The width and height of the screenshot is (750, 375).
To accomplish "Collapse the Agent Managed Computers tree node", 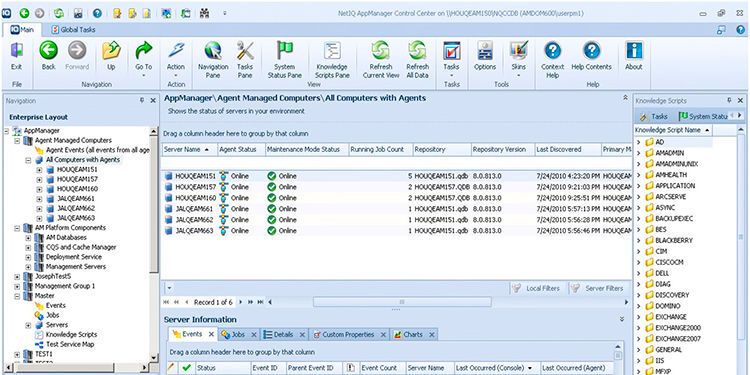I will (18, 141).
